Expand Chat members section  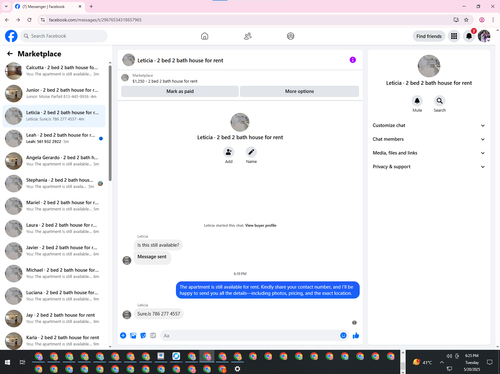(428, 139)
